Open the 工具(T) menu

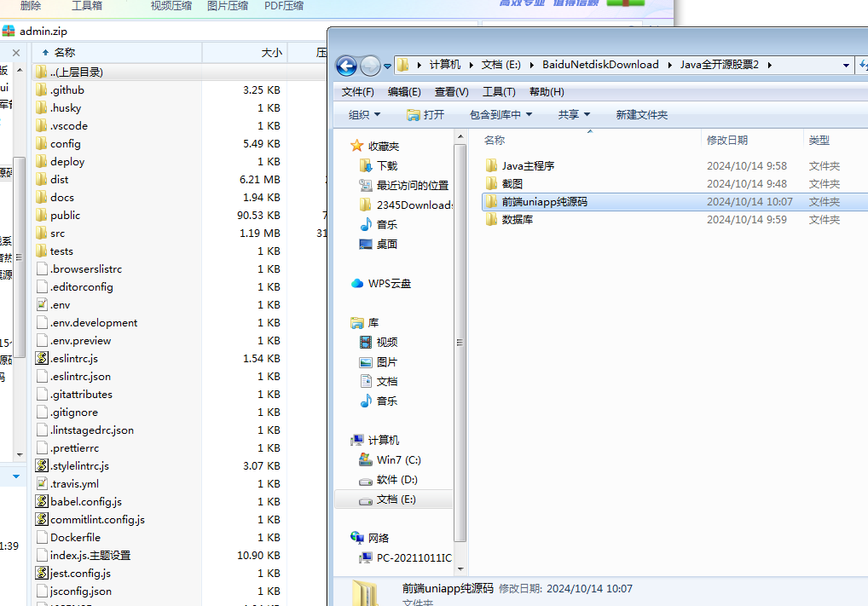pyautogui.click(x=498, y=91)
